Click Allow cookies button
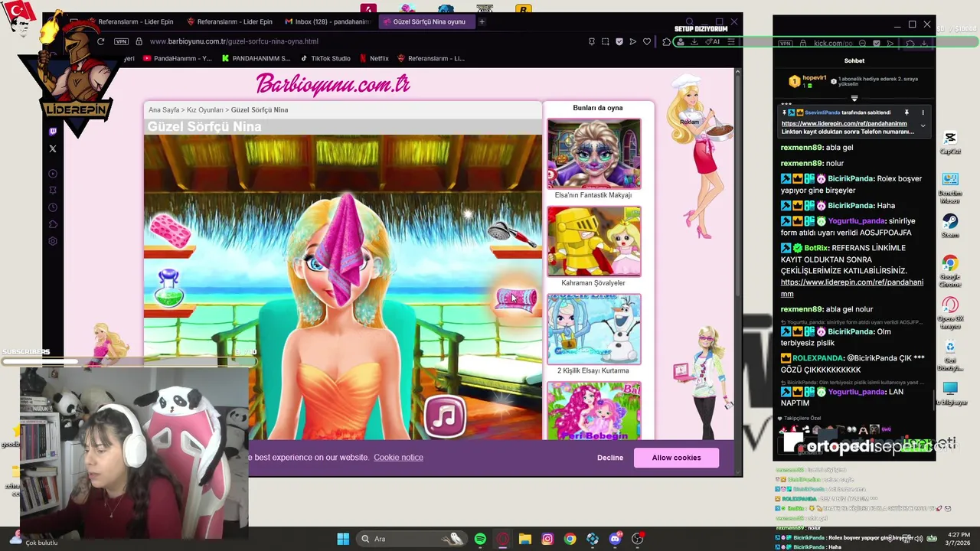 click(676, 458)
